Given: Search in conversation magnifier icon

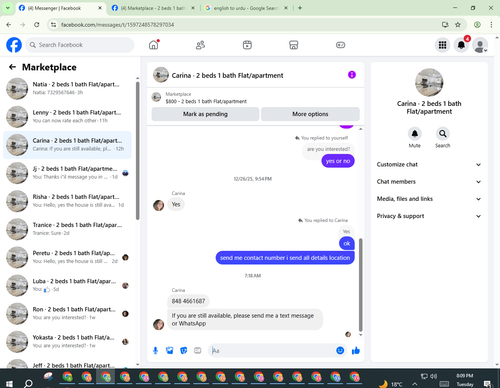Looking at the screenshot, I should pos(443,134).
